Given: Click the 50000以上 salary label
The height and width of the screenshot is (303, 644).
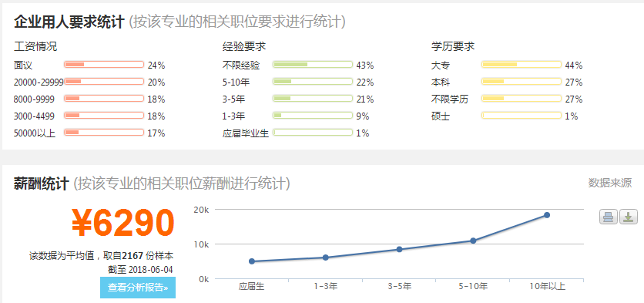Looking at the screenshot, I should pyautogui.click(x=35, y=133).
